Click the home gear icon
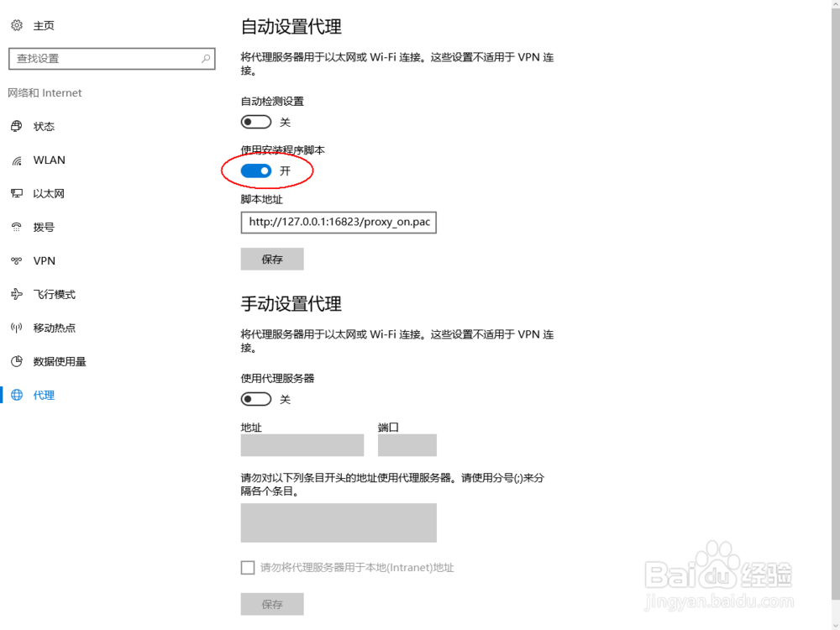Screen dimensions: 840x630 pyautogui.click(x=17, y=25)
